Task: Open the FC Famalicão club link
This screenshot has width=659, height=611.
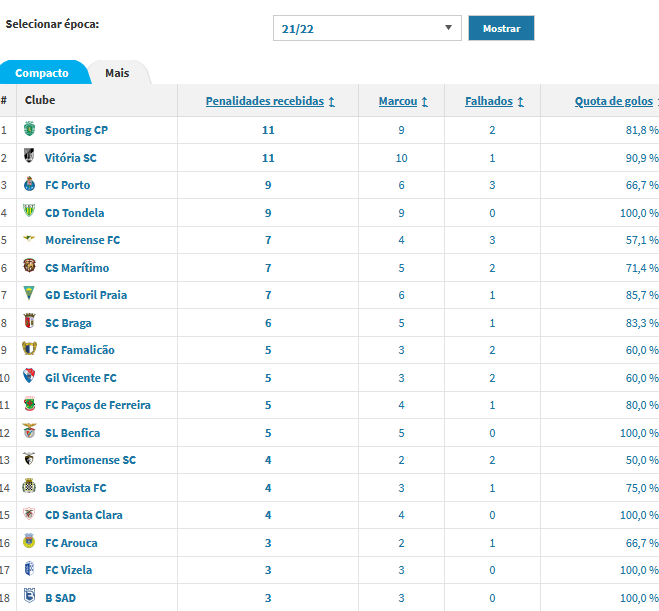Action: (x=80, y=350)
